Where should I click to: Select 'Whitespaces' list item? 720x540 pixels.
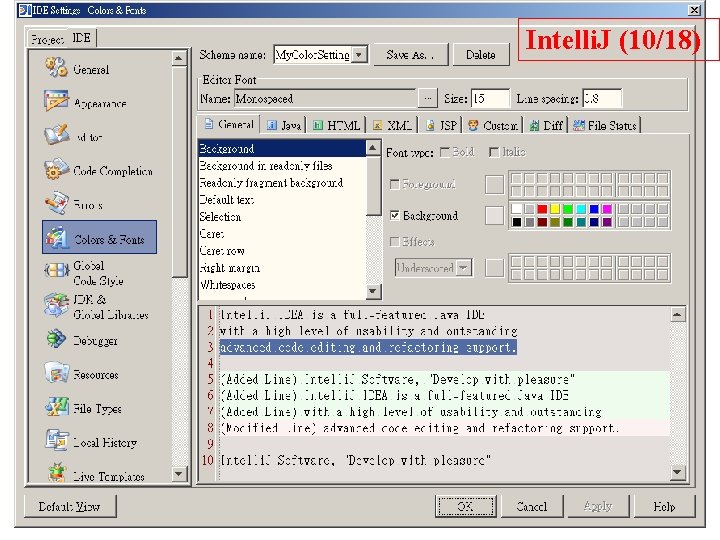(282, 285)
